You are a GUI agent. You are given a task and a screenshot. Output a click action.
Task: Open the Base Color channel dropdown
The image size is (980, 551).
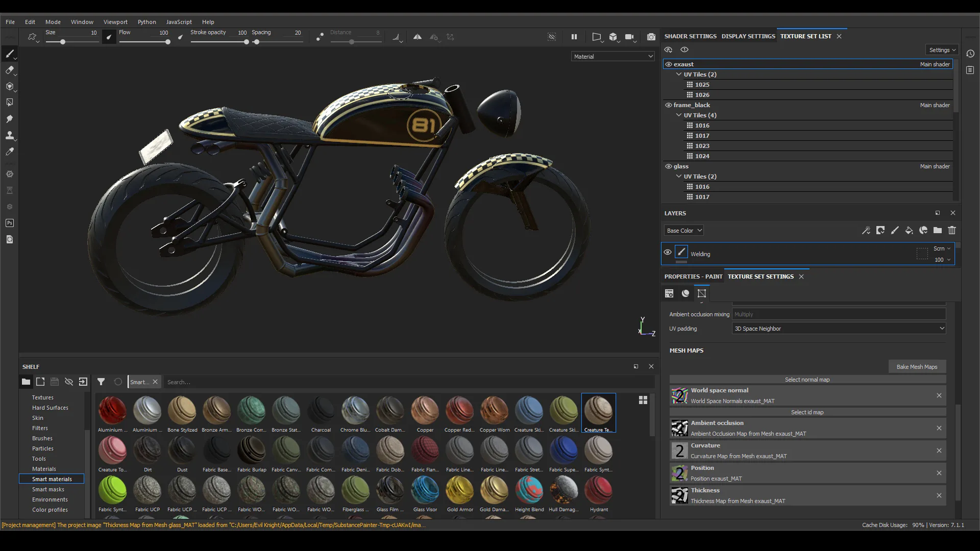pos(683,231)
